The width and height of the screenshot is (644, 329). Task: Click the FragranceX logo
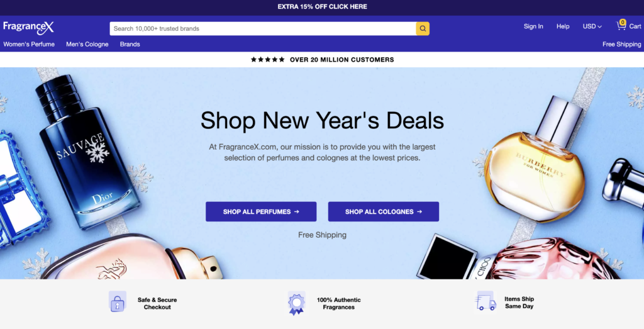pos(28,28)
